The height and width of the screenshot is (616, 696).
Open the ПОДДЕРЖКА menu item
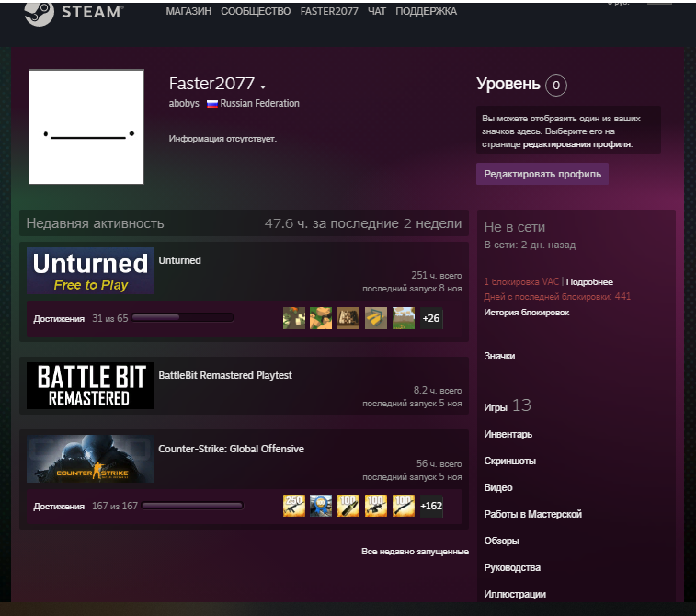point(426,12)
